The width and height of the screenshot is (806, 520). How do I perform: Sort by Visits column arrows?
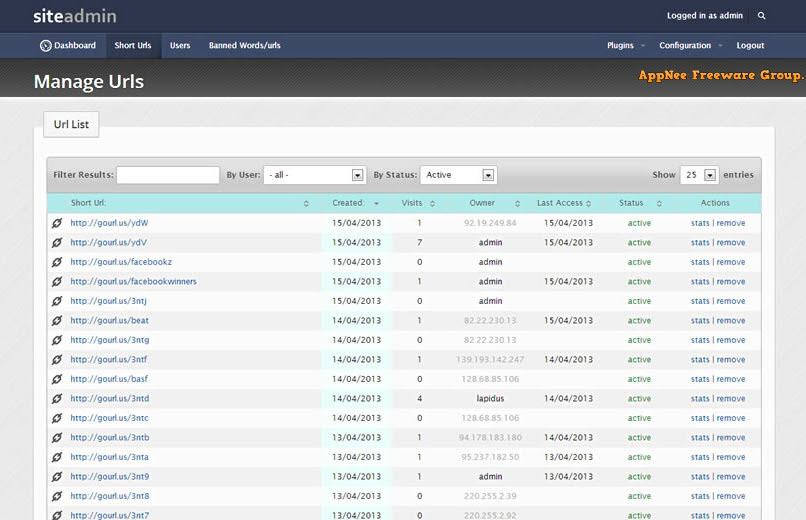(x=432, y=203)
